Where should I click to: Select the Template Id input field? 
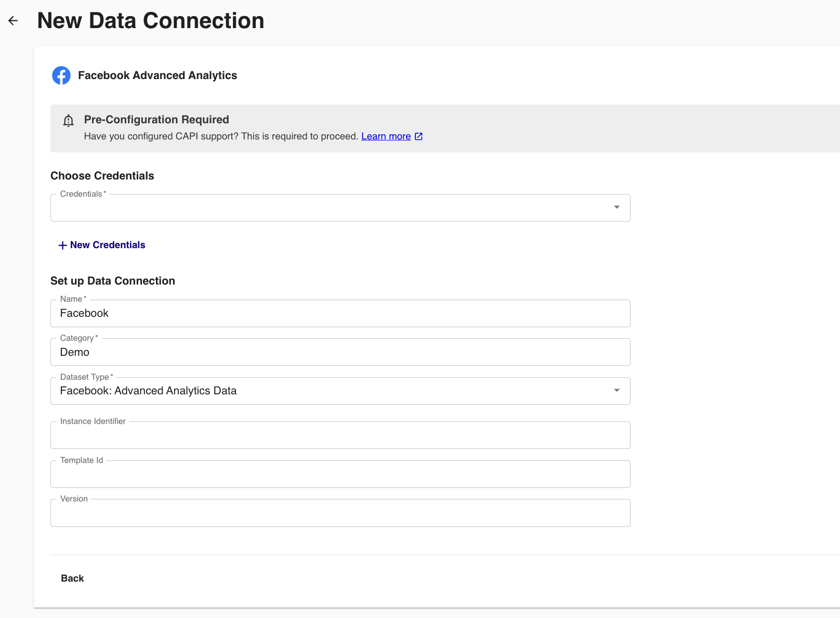[x=340, y=474]
